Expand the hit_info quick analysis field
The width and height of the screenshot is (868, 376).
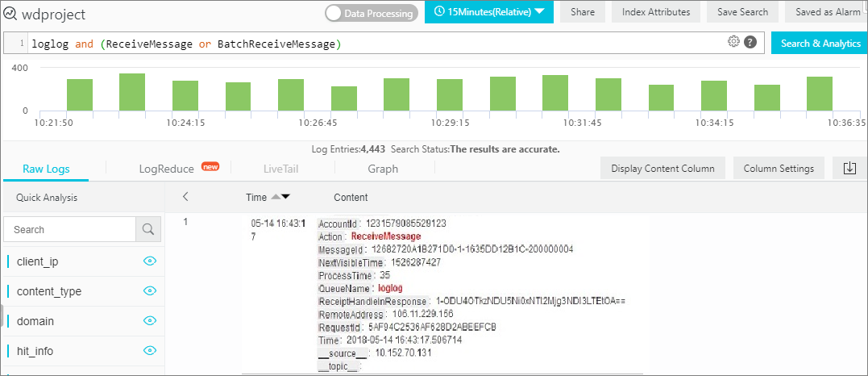tap(35, 351)
